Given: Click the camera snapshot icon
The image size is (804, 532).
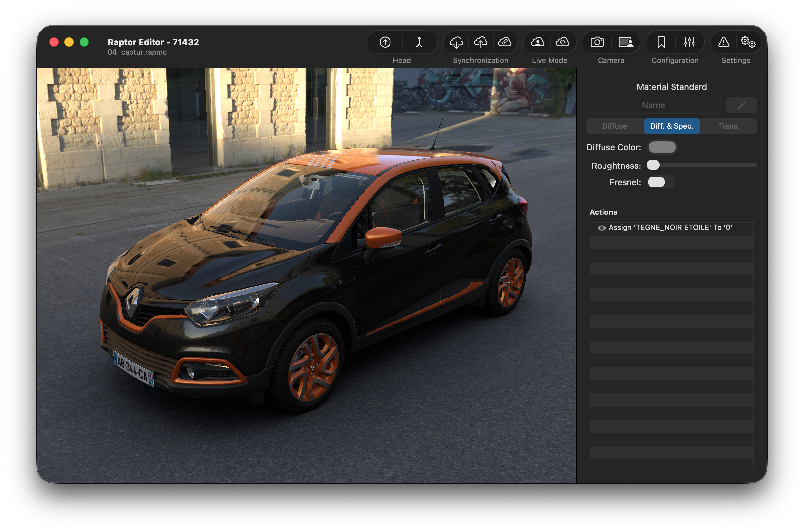Looking at the screenshot, I should point(597,42).
